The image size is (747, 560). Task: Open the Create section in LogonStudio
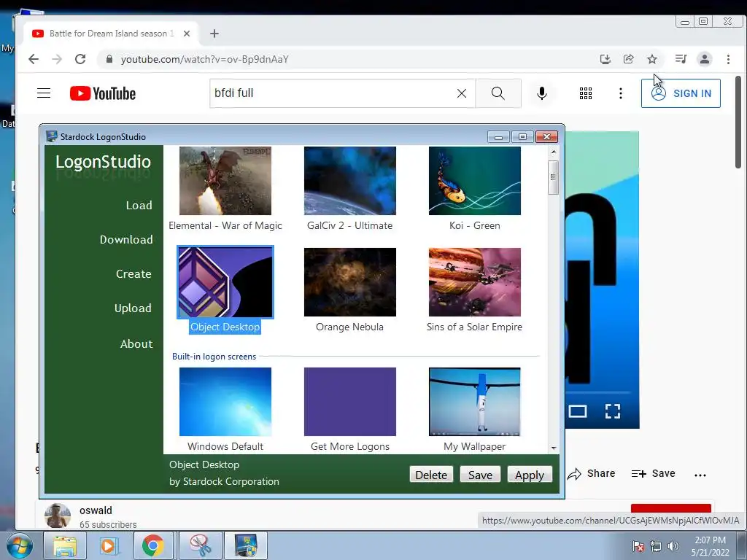pyautogui.click(x=133, y=274)
